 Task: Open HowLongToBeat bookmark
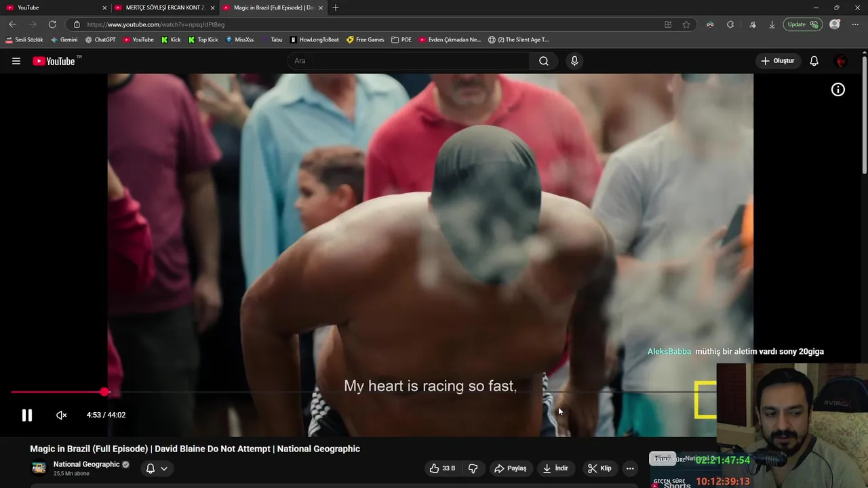[315, 40]
